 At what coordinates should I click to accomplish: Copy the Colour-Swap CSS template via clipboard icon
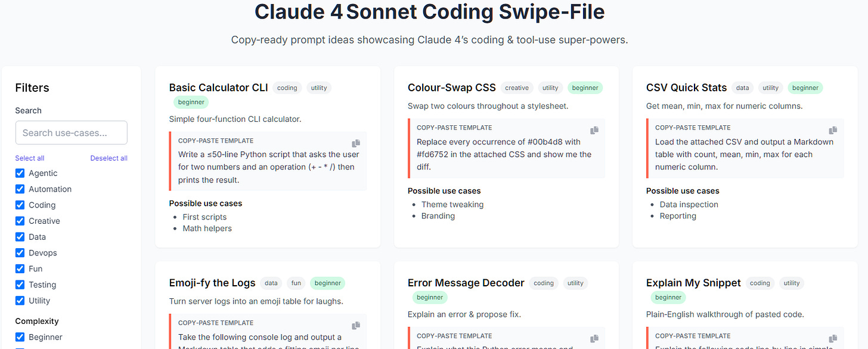[594, 130]
